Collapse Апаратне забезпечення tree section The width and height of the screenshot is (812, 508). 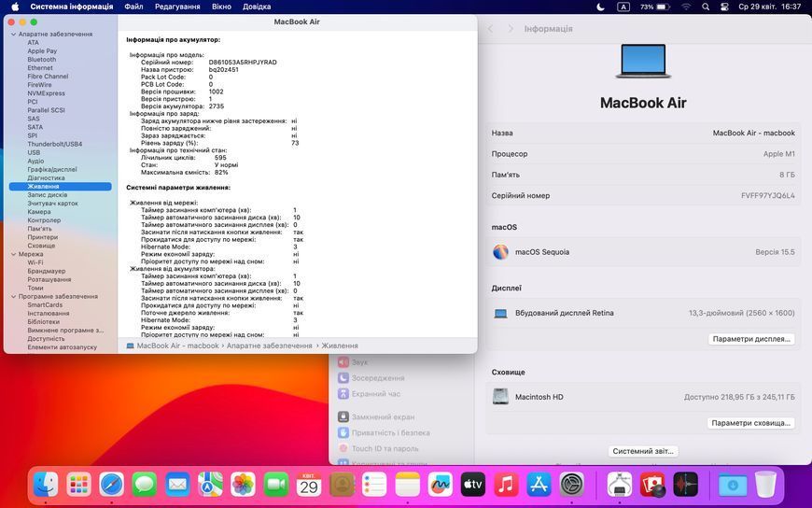pyautogui.click(x=13, y=35)
